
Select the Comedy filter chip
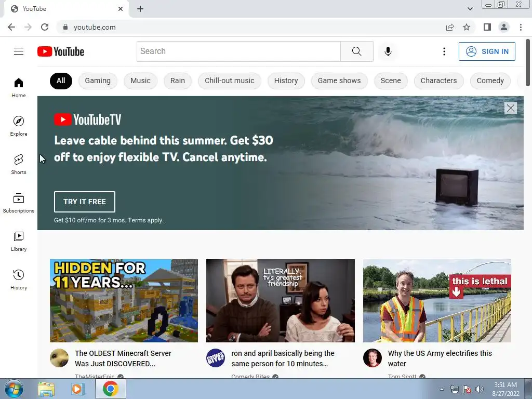(x=490, y=81)
